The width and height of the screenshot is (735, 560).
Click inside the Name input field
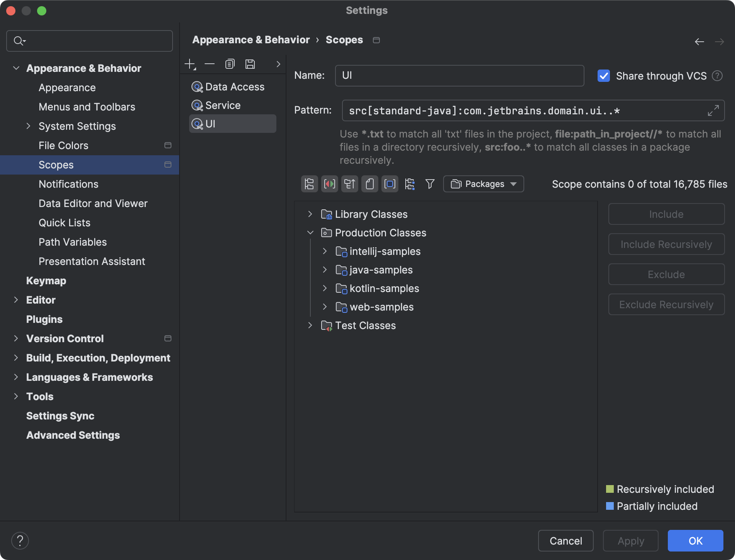(x=459, y=76)
